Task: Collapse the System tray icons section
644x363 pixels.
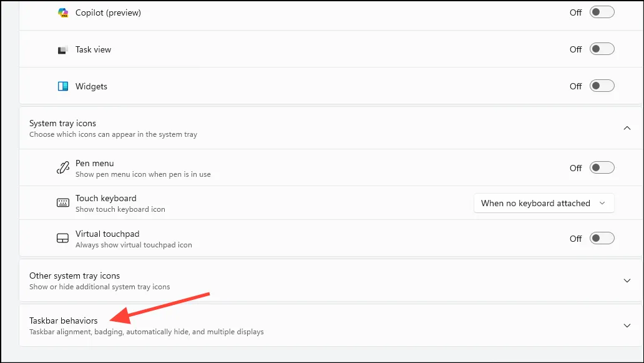Action: [627, 128]
